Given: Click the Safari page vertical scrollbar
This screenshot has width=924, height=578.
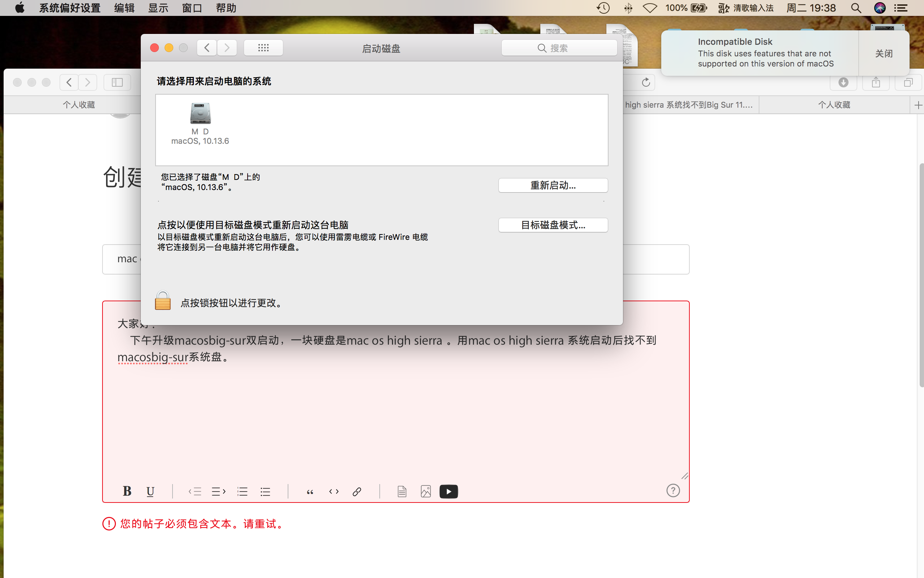Looking at the screenshot, I should [921, 275].
